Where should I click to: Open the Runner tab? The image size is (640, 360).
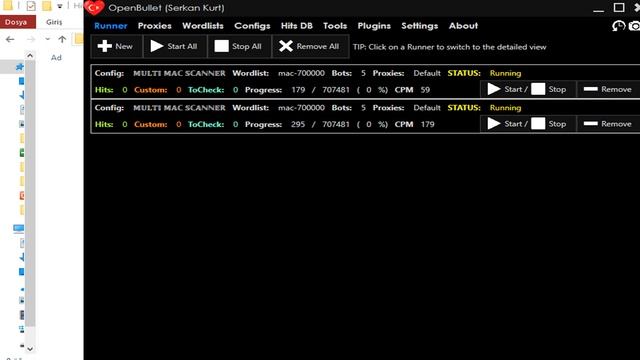coord(111,26)
